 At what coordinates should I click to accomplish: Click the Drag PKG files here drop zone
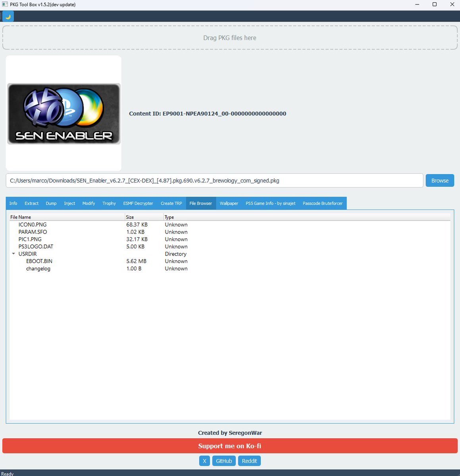click(x=230, y=38)
